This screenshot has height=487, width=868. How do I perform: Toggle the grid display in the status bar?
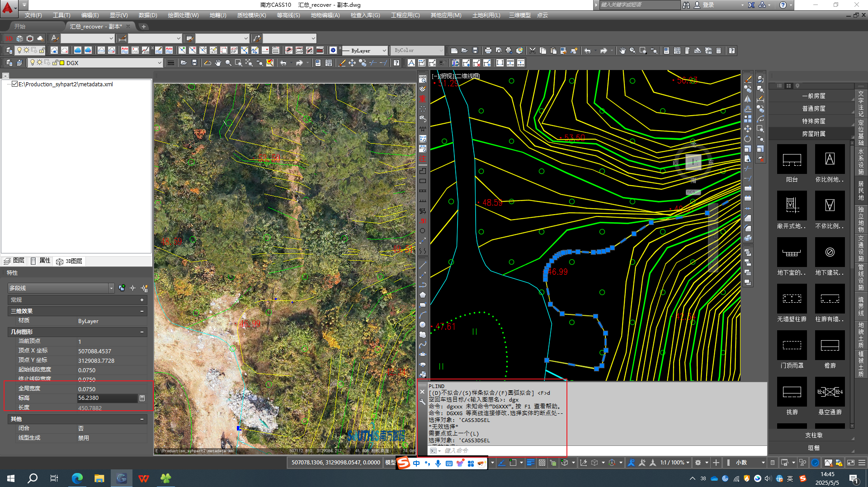point(542,463)
